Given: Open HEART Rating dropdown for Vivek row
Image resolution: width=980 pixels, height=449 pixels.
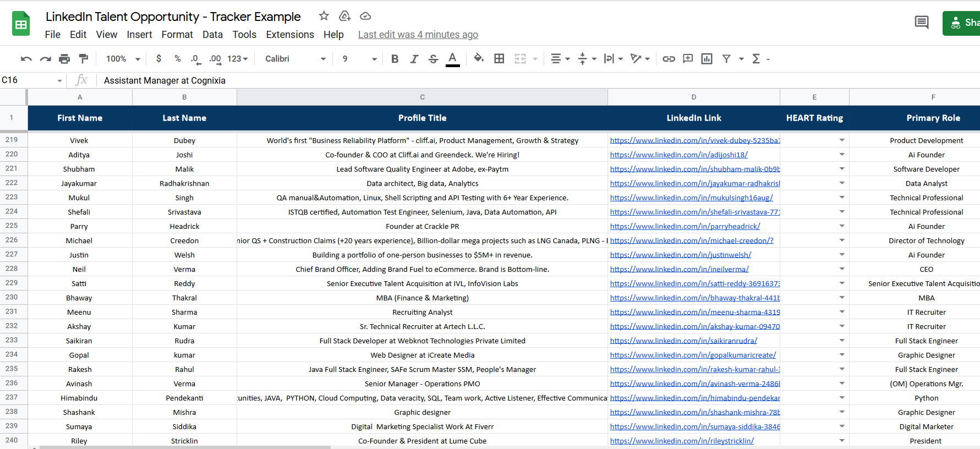Looking at the screenshot, I should [842, 140].
